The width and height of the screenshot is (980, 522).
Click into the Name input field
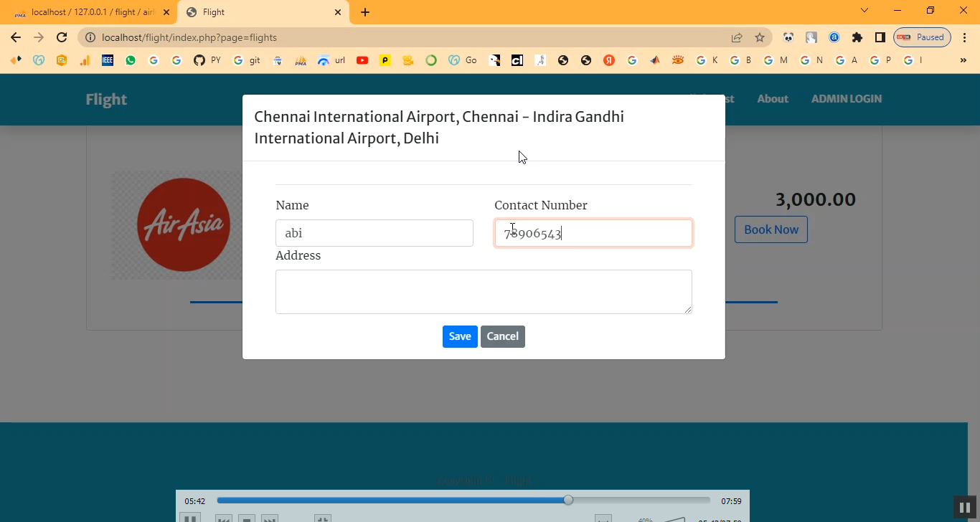click(x=374, y=233)
